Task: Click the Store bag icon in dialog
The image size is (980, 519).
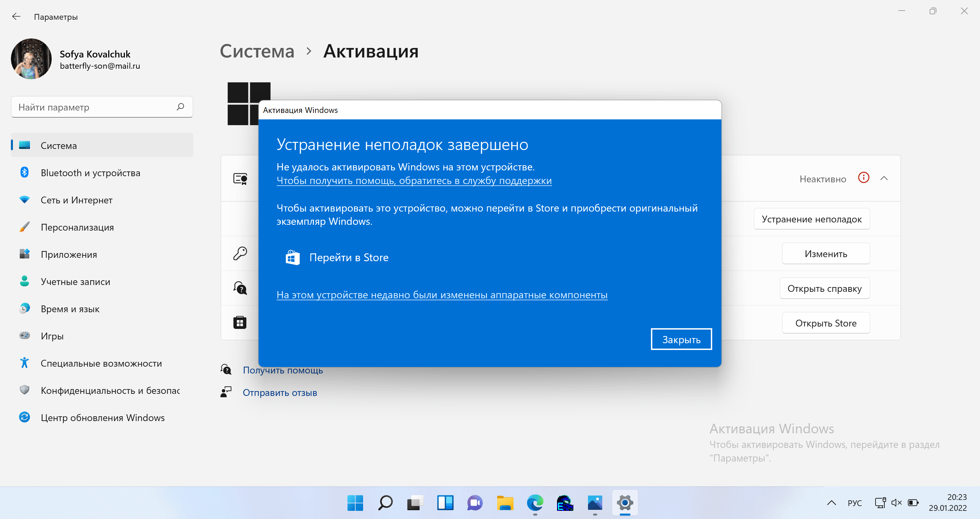Action: pyautogui.click(x=293, y=257)
